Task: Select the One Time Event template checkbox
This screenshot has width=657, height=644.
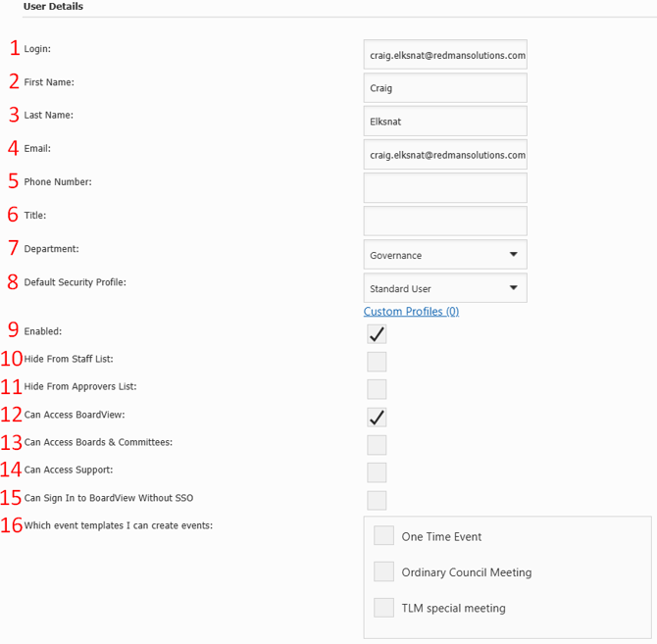Action: tap(384, 536)
